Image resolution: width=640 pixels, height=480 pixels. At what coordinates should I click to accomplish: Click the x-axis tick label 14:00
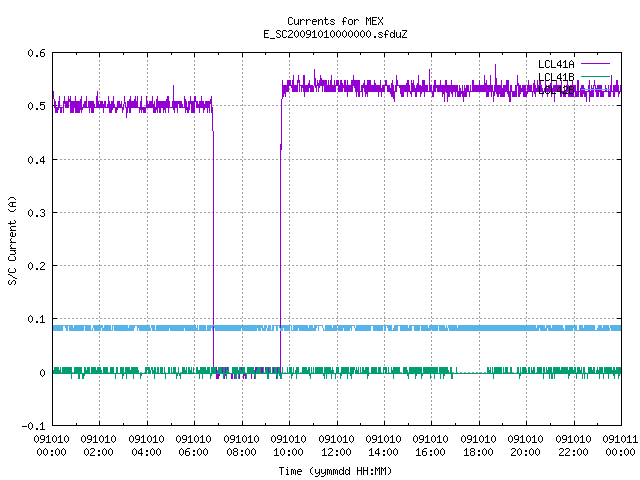coord(383,452)
